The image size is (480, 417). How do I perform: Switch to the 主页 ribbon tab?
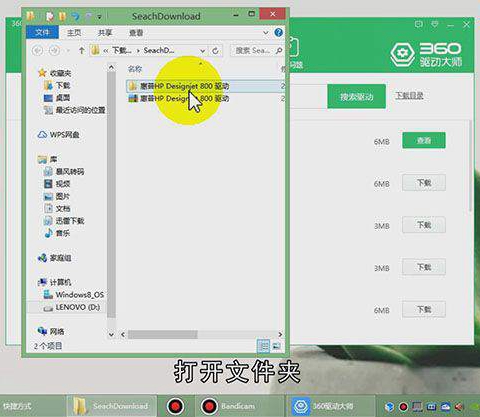(x=74, y=33)
